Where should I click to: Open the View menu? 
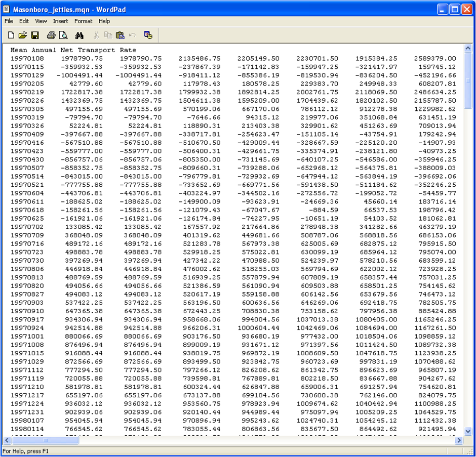41,21
